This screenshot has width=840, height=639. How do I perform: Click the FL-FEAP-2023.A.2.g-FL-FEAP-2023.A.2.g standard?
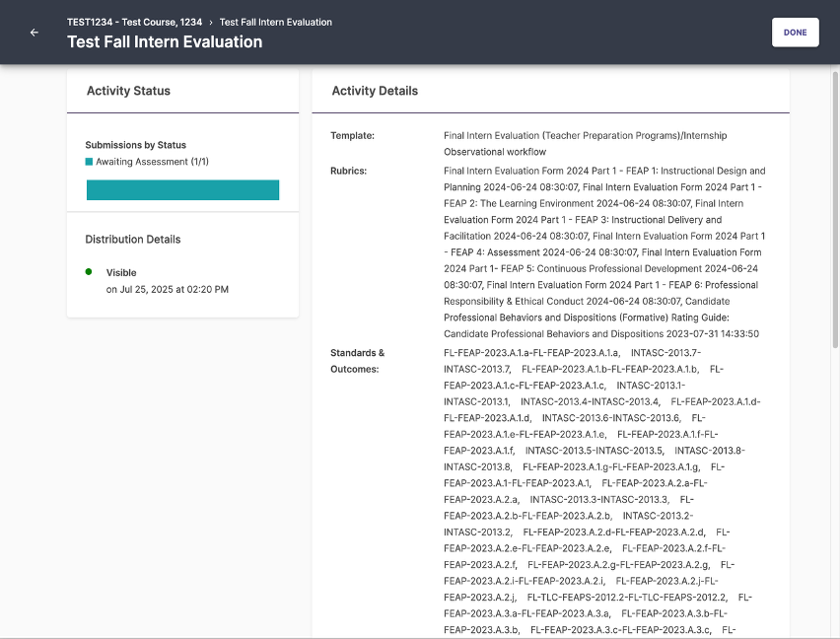pos(619,565)
